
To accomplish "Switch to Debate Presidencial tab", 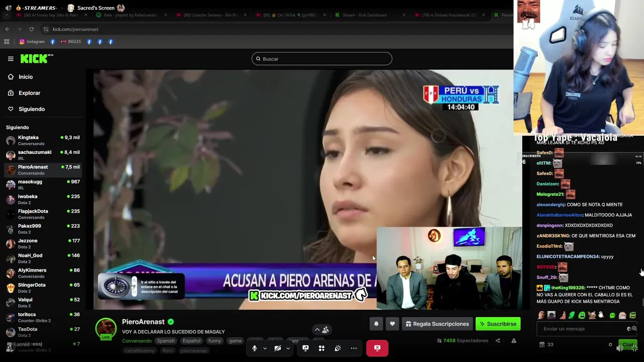I will coord(449,15).
